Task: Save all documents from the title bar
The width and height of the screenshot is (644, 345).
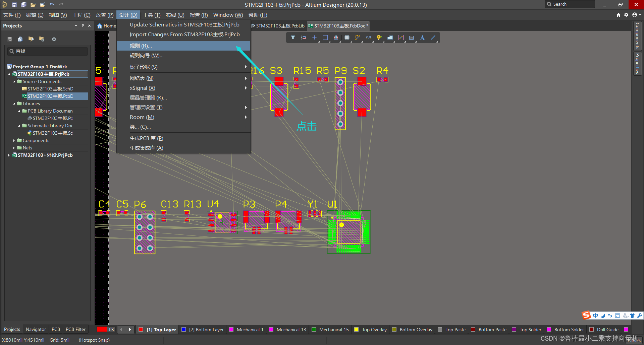Action: tap(24, 4)
